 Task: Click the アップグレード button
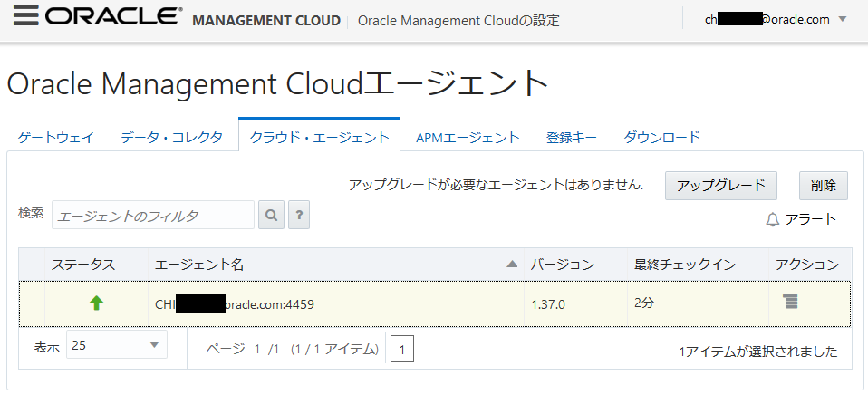tap(720, 186)
